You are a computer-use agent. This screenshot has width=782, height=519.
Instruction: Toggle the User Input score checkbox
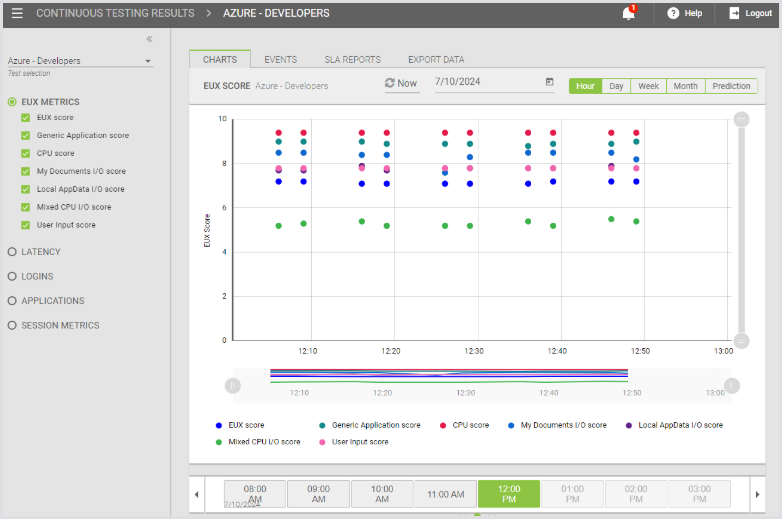26,225
